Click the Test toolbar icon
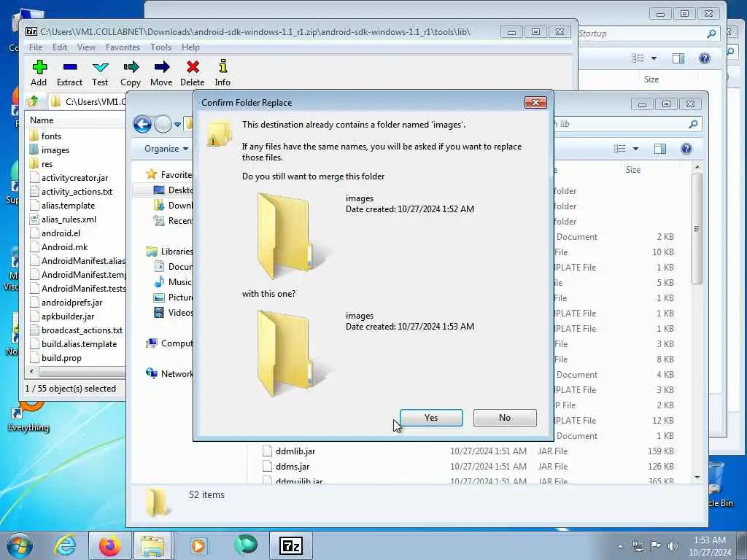 [x=100, y=72]
